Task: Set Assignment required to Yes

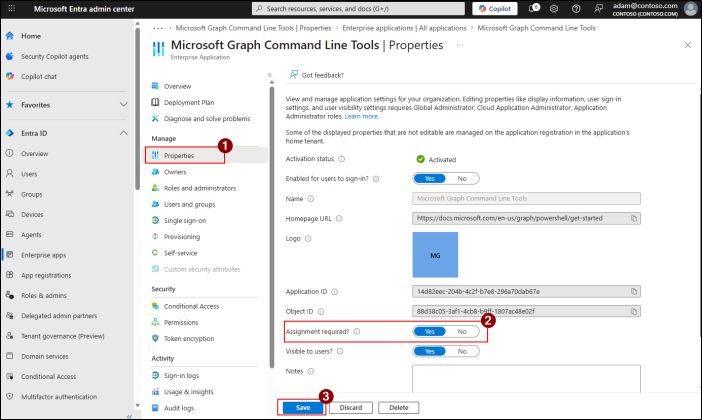Action: pyautogui.click(x=429, y=332)
